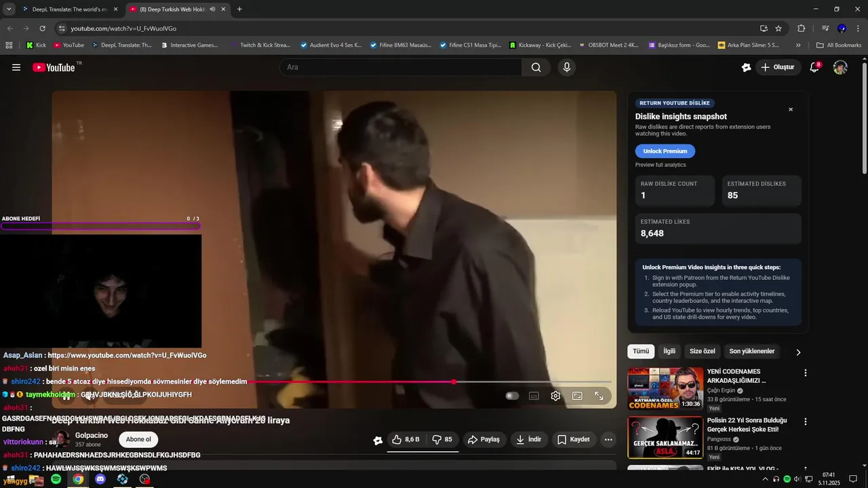
Task: Download the video with İndir
Action: coord(528,439)
